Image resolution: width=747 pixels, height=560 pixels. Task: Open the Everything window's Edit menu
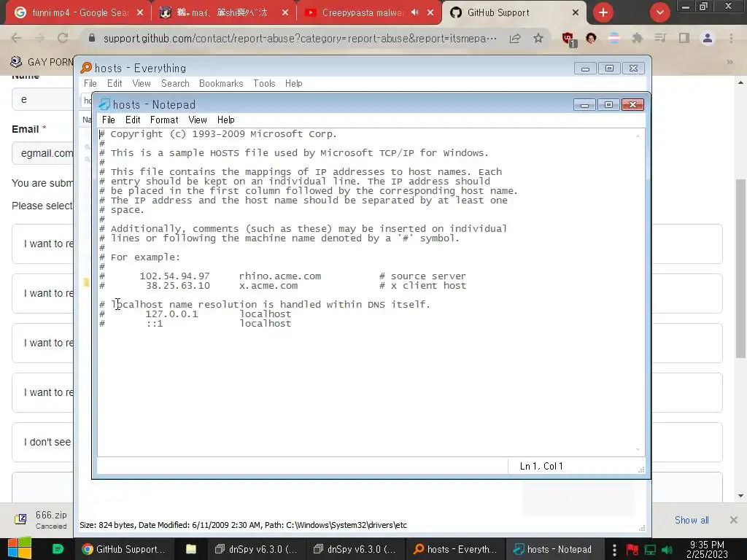pyautogui.click(x=115, y=83)
